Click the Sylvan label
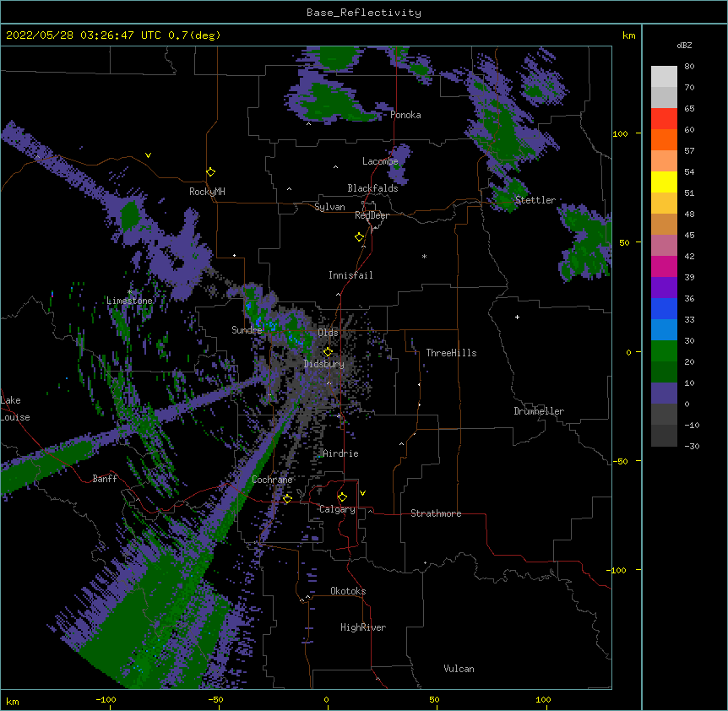Viewport: 728px width, 711px height. [329, 207]
